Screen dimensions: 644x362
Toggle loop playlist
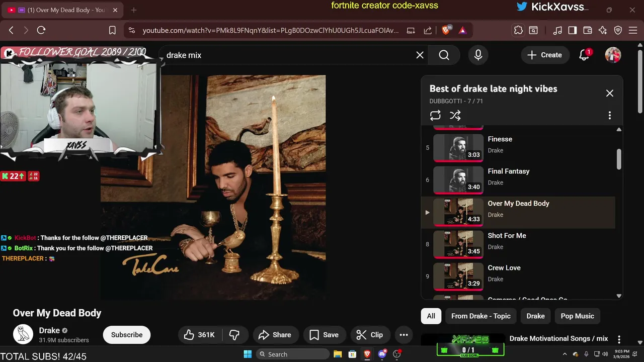point(435,116)
